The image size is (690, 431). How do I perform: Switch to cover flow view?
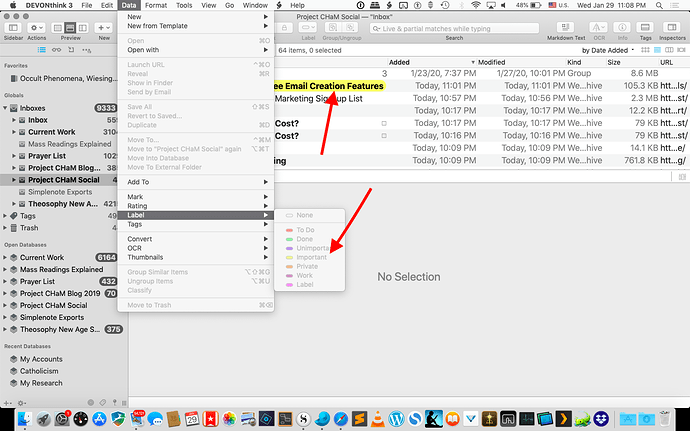(682, 50)
